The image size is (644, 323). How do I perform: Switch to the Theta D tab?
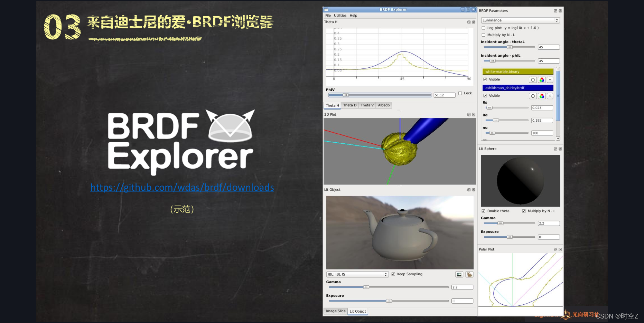tap(350, 105)
